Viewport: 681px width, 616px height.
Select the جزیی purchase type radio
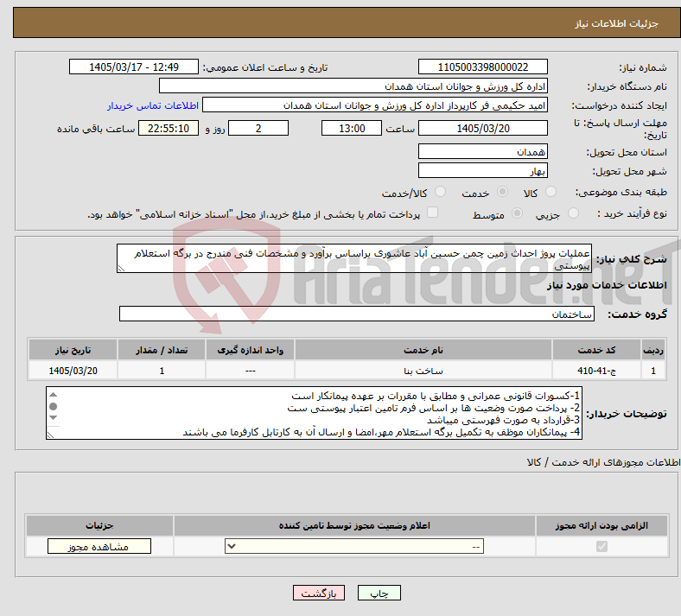pyautogui.click(x=573, y=213)
